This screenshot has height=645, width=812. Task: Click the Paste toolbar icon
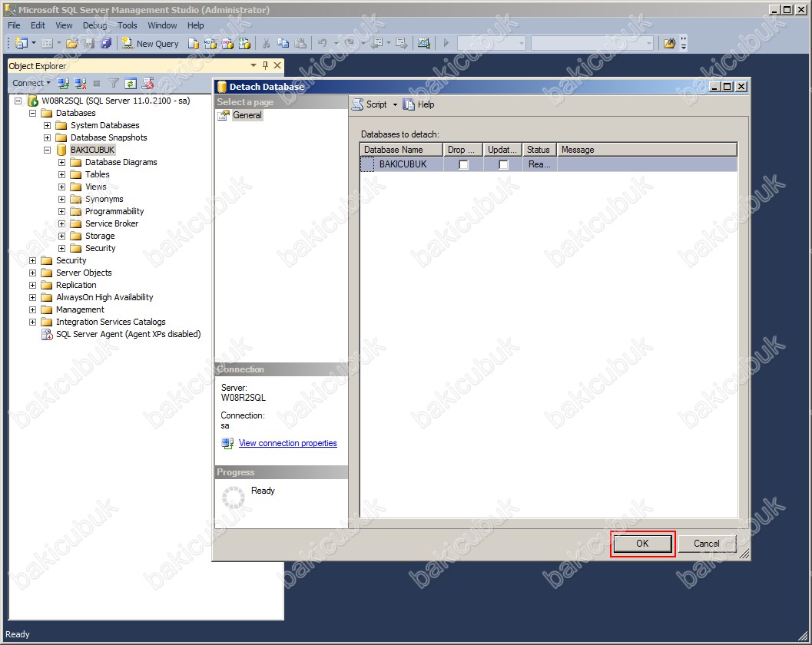(x=300, y=44)
